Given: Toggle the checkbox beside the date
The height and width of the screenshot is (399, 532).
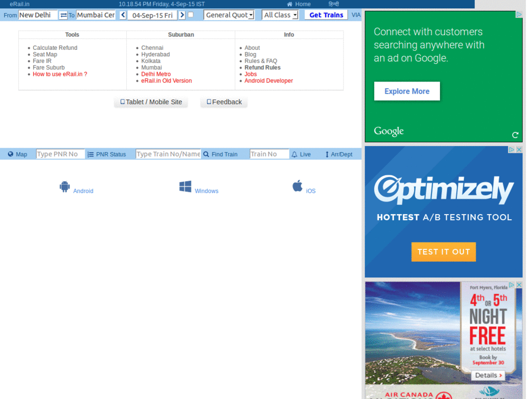Looking at the screenshot, I should click(x=191, y=15).
